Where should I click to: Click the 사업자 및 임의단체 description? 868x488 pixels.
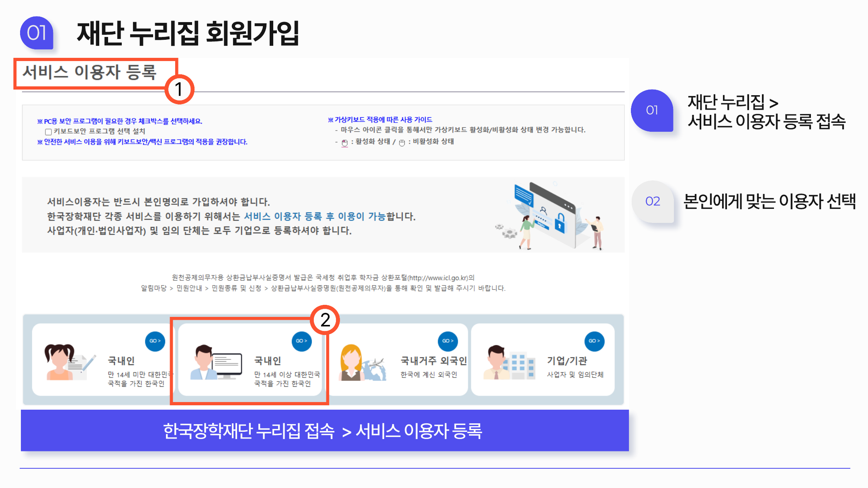point(575,375)
